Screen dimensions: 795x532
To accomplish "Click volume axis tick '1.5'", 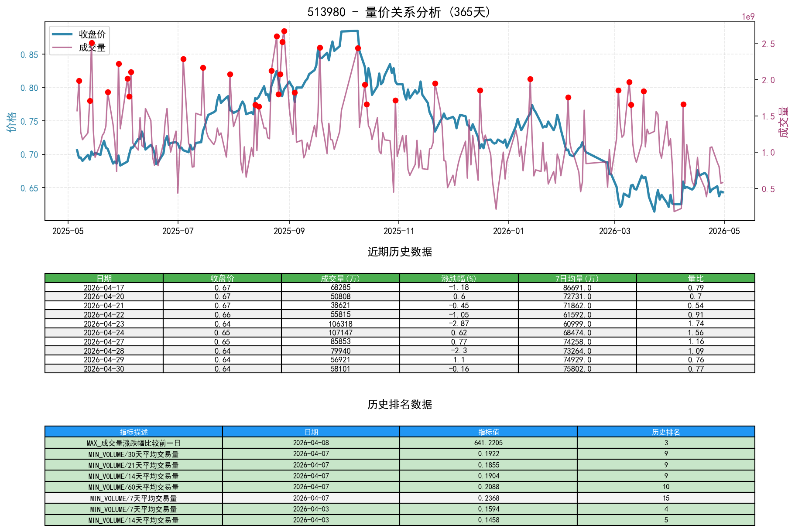I will tap(768, 116).
